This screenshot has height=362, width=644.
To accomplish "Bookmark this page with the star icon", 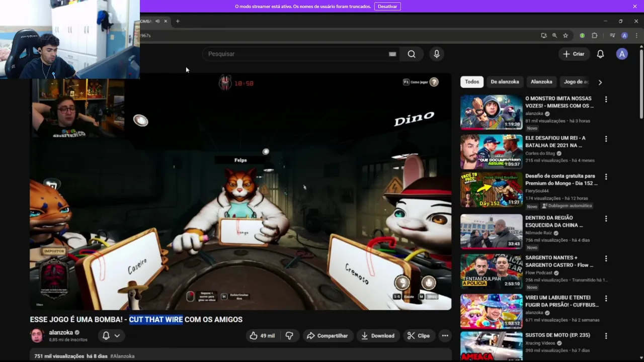I will (x=566, y=36).
